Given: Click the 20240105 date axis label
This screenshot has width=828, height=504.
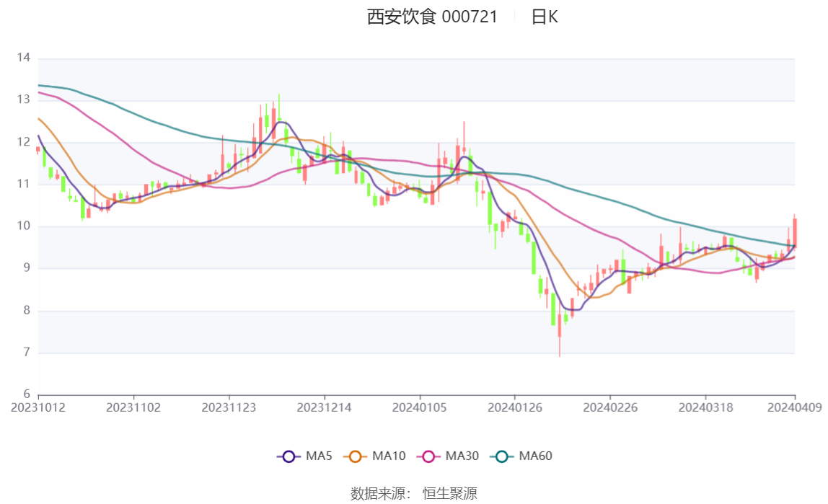Looking at the screenshot, I should [419, 408].
